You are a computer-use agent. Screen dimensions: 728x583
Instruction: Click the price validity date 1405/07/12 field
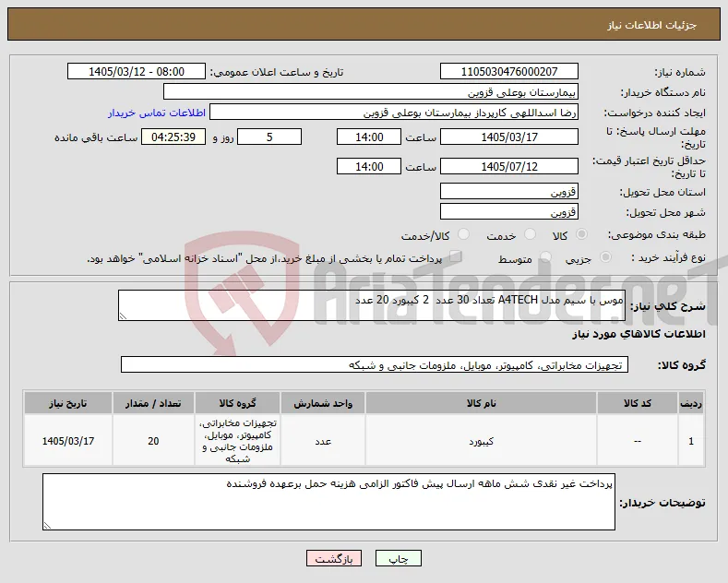tap(508, 166)
